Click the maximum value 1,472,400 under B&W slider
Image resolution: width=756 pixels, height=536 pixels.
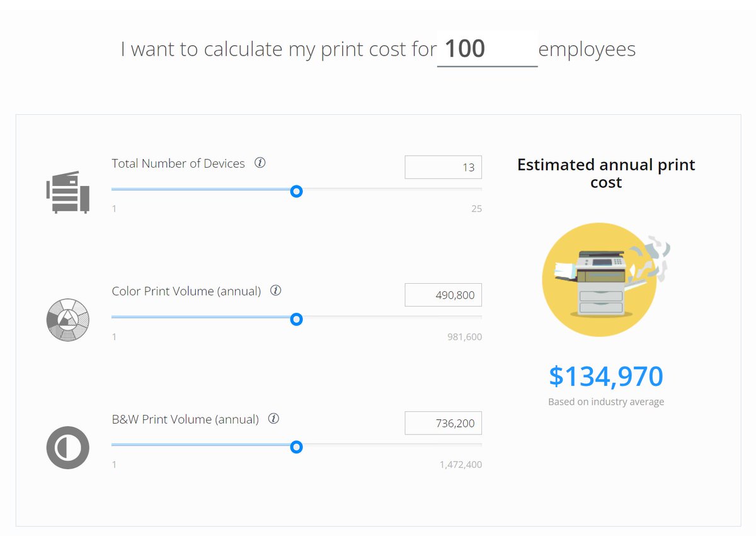coord(461,465)
